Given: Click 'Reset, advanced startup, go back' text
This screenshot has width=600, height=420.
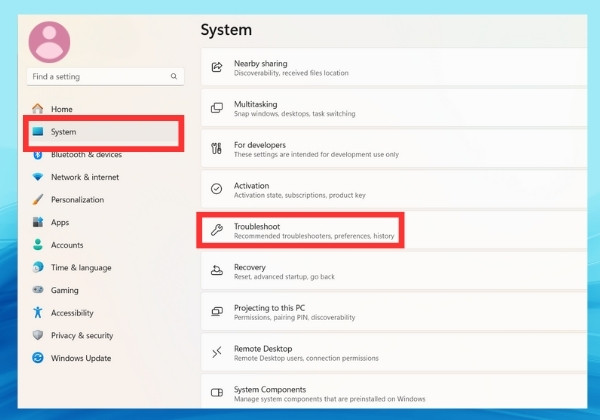Looking at the screenshot, I should click(x=284, y=277).
